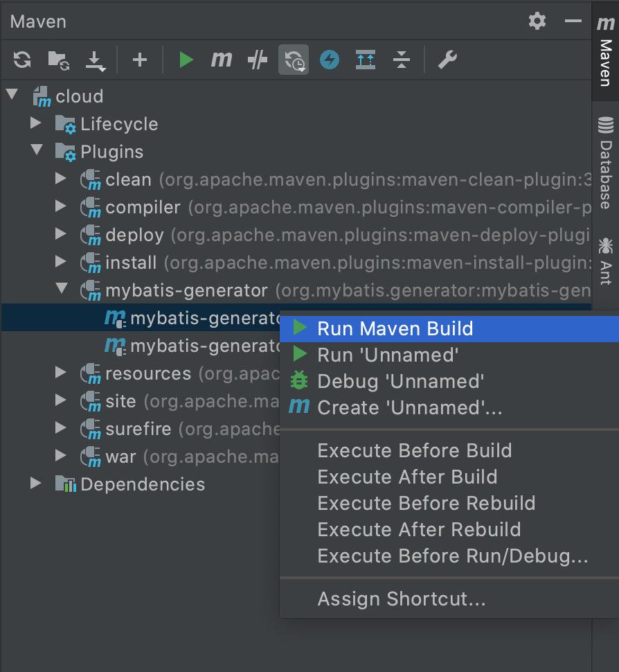Select the highlighted mybatis-generator goal

coord(141,318)
